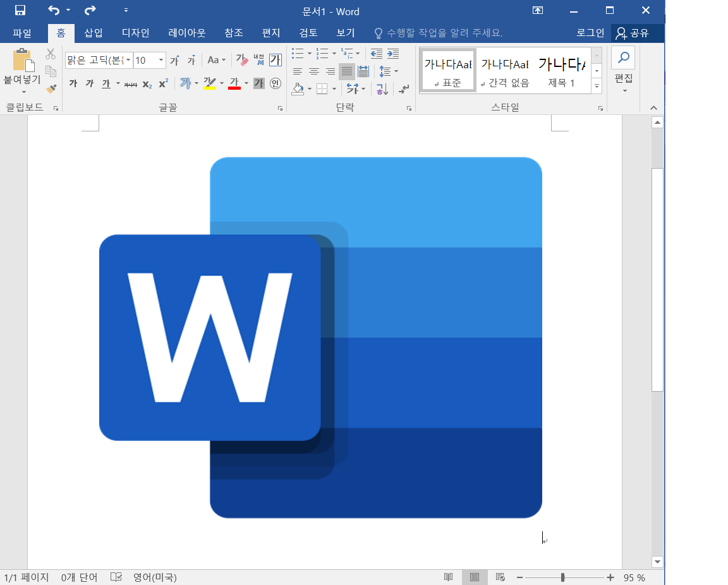This screenshot has height=585, width=728.
Task: Toggle underline formatting
Action: click(x=106, y=83)
